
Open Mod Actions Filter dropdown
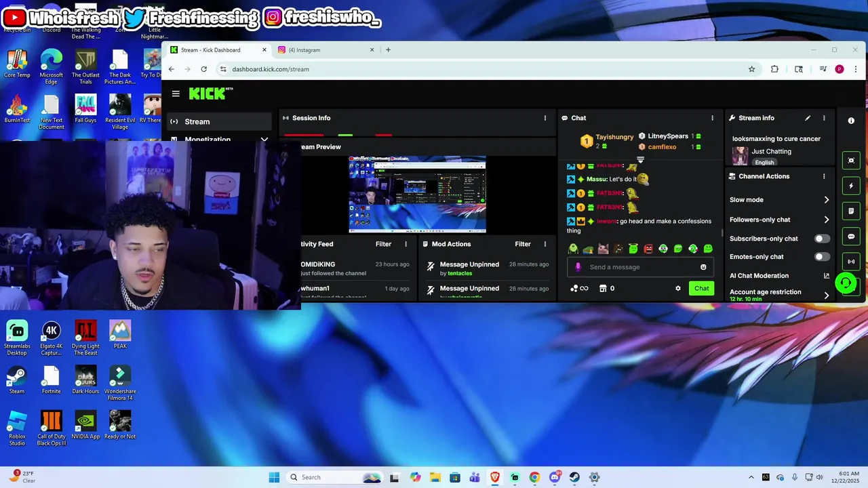(522, 244)
